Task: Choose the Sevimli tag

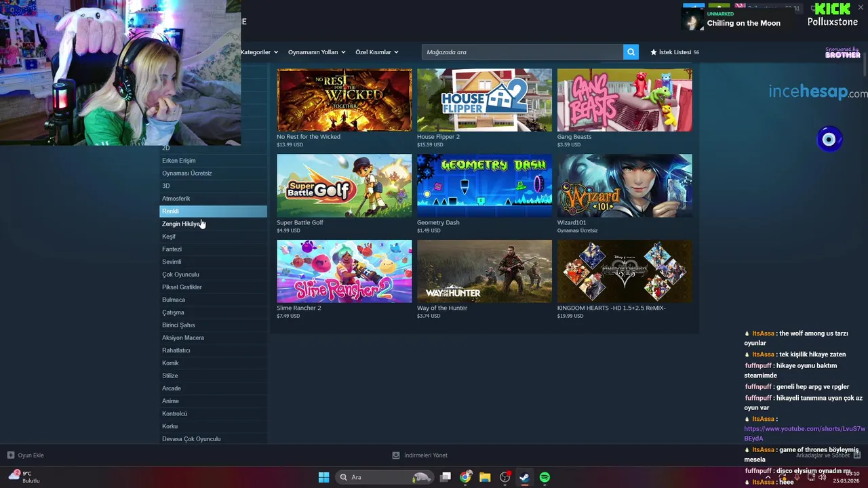Action: pyautogui.click(x=213, y=262)
